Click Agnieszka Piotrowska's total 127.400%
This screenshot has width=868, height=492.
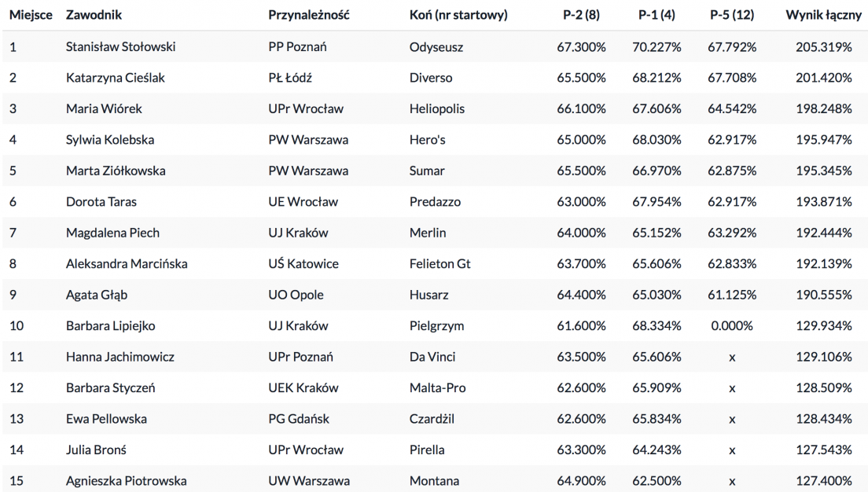point(822,480)
